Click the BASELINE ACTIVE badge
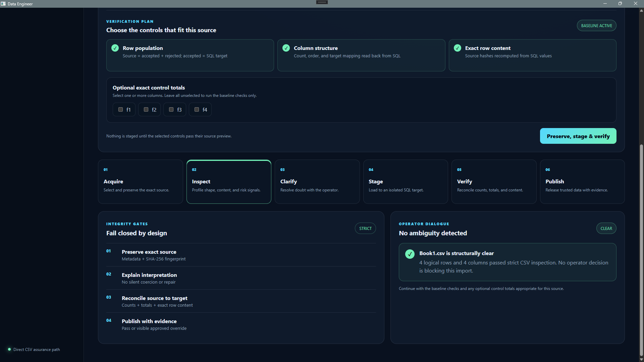Viewport: 644px width, 362px height. coord(596,26)
